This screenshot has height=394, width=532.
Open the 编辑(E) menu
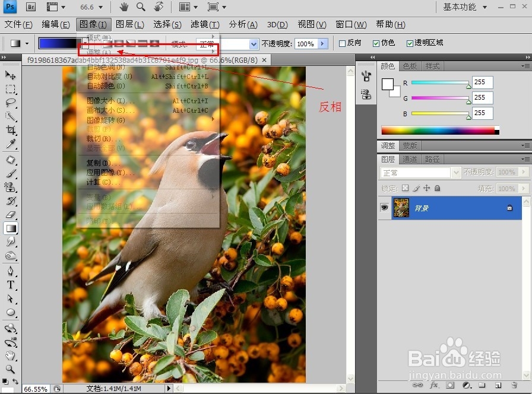56,24
